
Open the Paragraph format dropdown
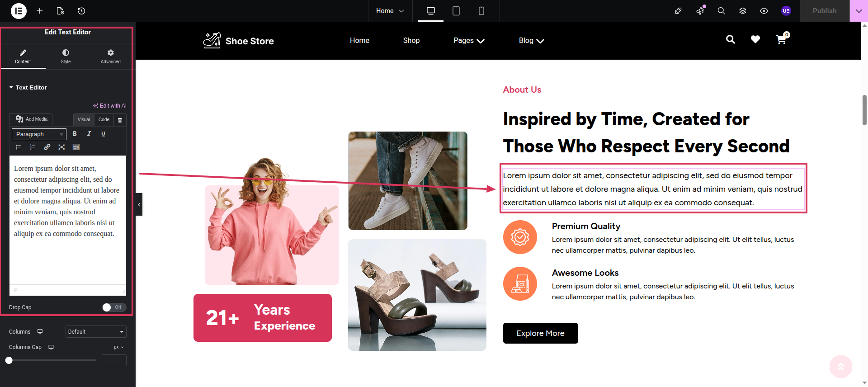39,134
